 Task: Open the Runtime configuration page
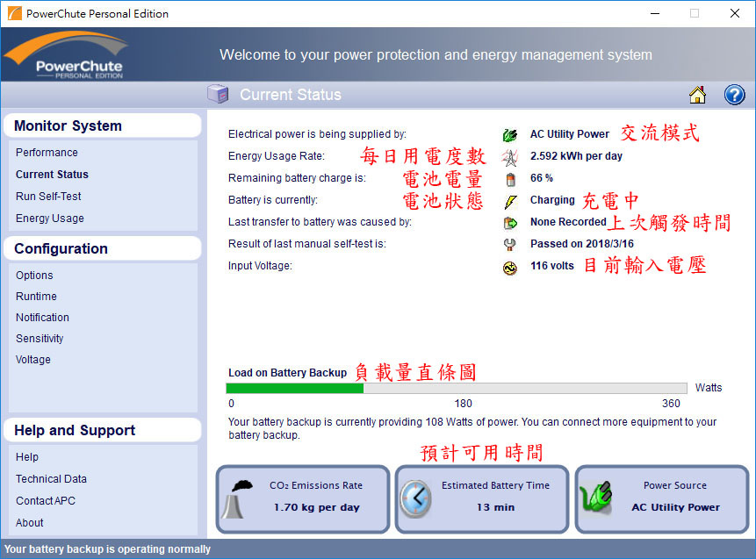[x=36, y=297]
